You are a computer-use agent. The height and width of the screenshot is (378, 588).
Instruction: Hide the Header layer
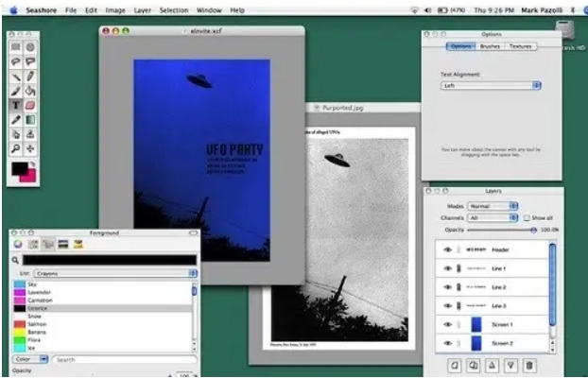coord(448,249)
